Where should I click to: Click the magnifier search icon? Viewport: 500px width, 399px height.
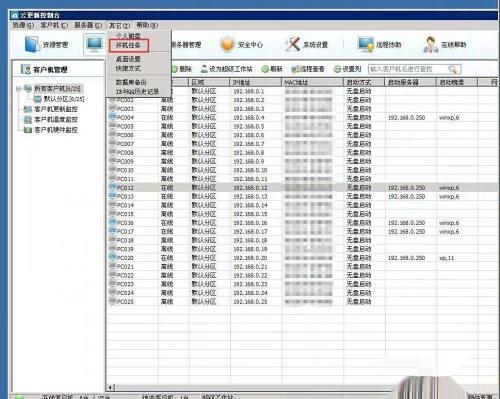[x=453, y=69]
